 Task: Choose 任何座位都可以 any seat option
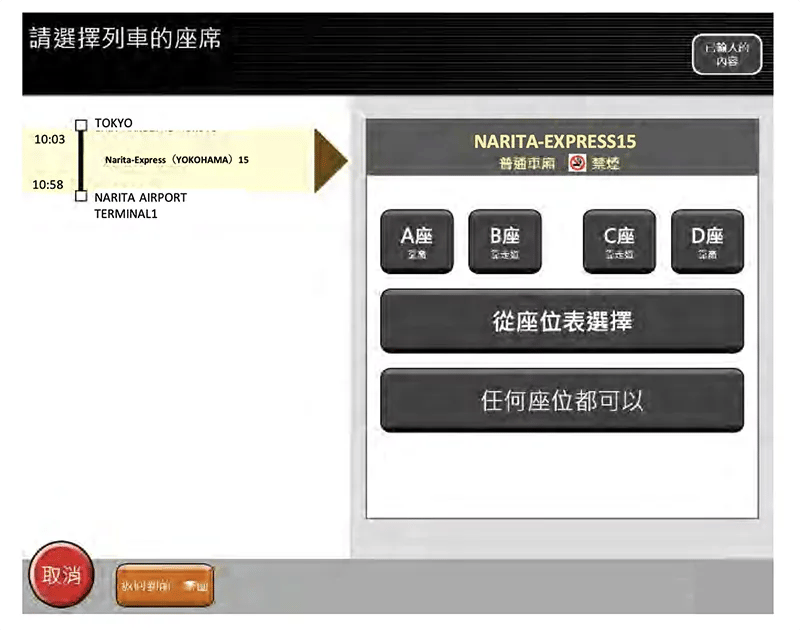coord(562,400)
